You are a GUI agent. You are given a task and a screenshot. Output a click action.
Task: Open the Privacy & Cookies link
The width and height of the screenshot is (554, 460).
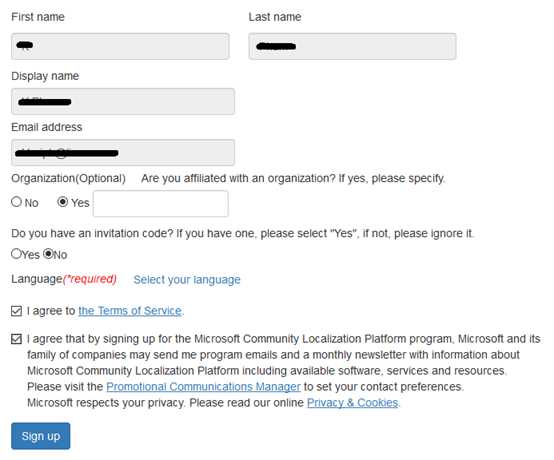(x=353, y=402)
